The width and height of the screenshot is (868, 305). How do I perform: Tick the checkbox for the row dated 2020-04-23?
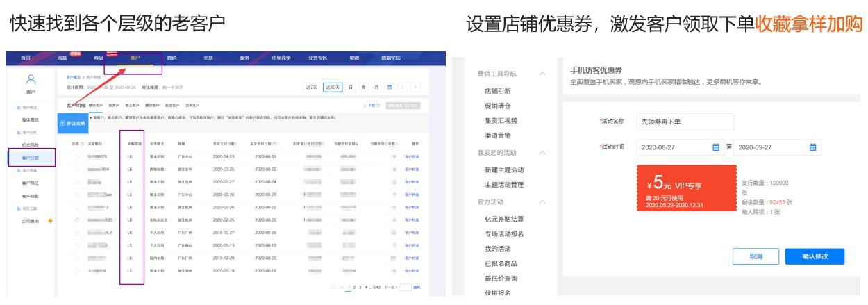point(76,157)
